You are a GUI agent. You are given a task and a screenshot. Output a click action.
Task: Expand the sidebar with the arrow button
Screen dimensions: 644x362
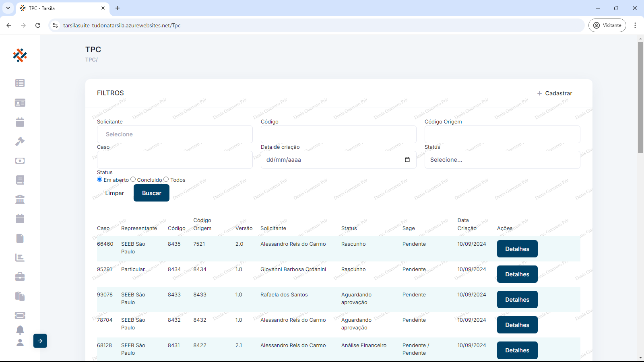click(40, 341)
